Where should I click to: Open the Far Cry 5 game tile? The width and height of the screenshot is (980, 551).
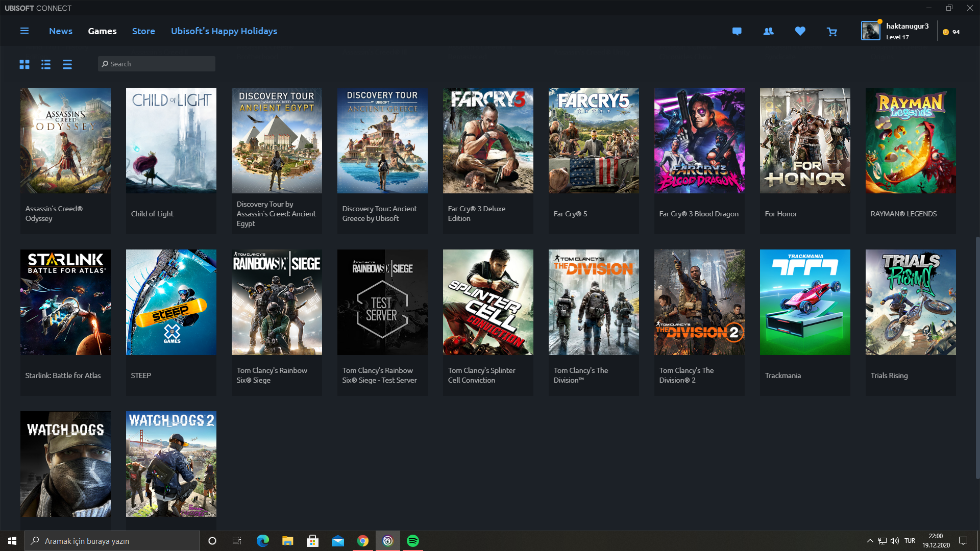click(594, 141)
